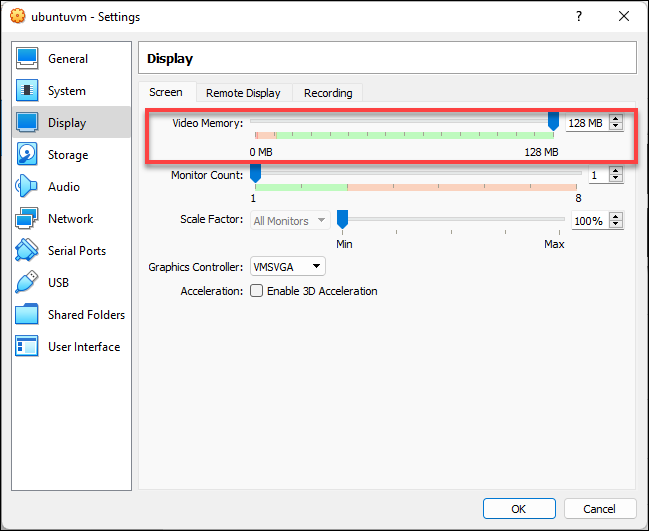Open Storage disk icon in sidebar
The height and width of the screenshot is (531, 649).
point(28,155)
